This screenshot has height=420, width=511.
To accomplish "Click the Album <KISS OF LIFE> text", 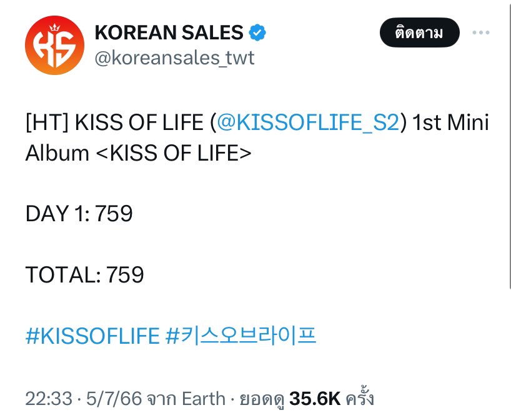I will point(139,153).
